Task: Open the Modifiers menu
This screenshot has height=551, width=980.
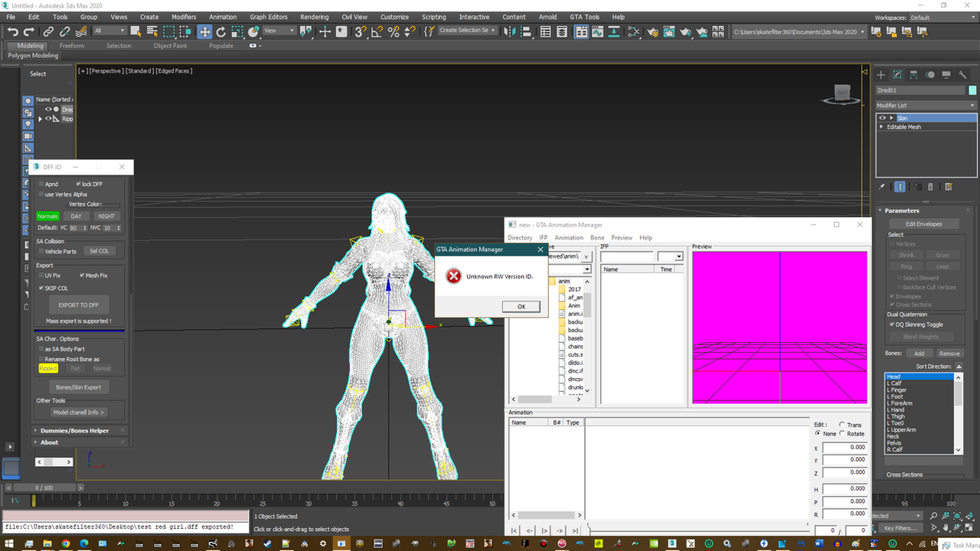Action: tap(184, 17)
